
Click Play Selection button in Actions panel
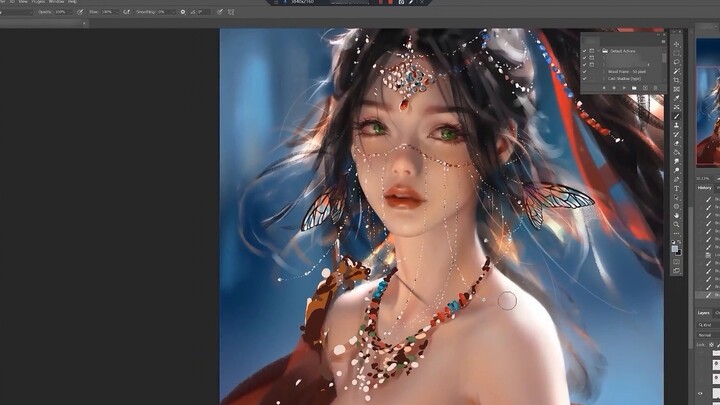point(624,88)
